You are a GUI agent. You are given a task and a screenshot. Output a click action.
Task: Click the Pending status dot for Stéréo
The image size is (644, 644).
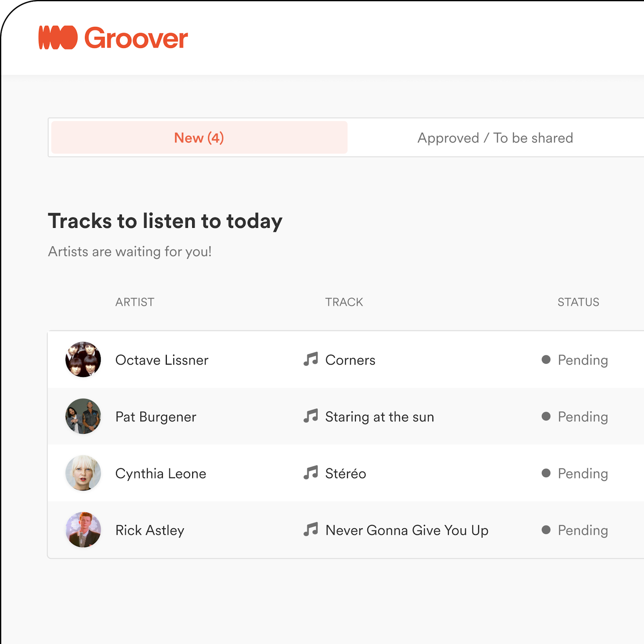[x=546, y=473]
